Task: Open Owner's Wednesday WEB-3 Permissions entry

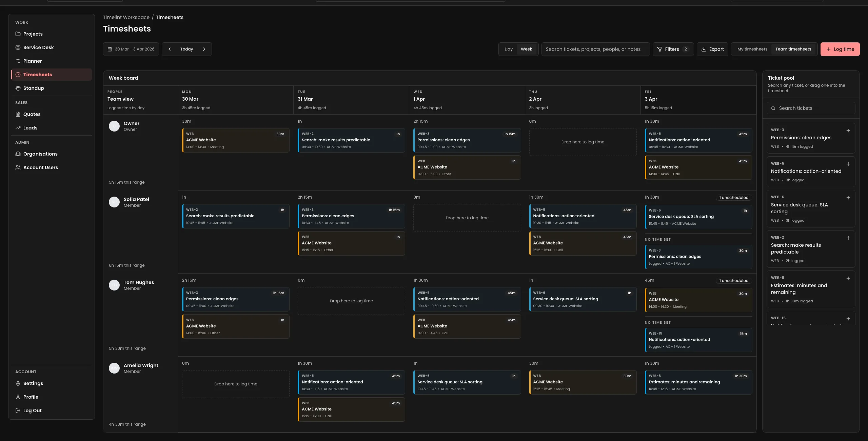Action: 467,140
